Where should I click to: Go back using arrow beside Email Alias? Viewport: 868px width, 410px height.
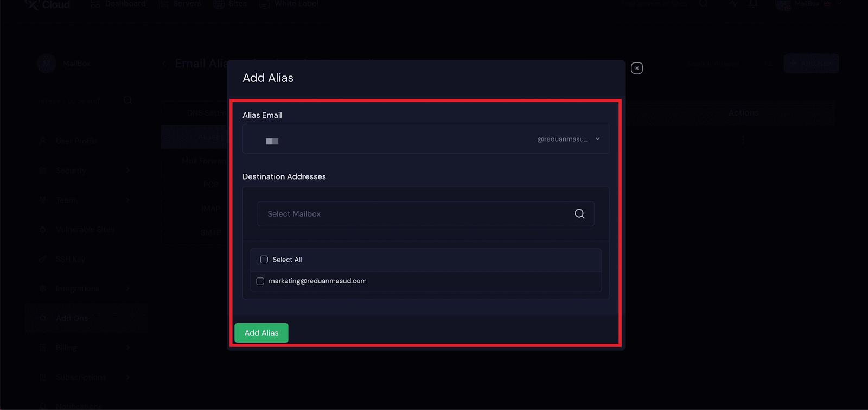pyautogui.click(x=164, y=64)
